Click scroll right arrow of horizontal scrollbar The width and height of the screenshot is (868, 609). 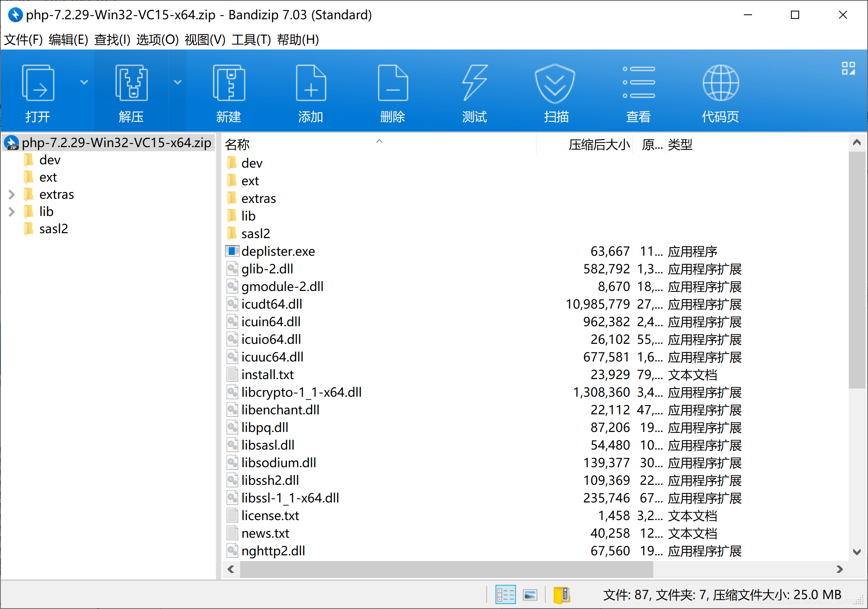coord(839,569)
